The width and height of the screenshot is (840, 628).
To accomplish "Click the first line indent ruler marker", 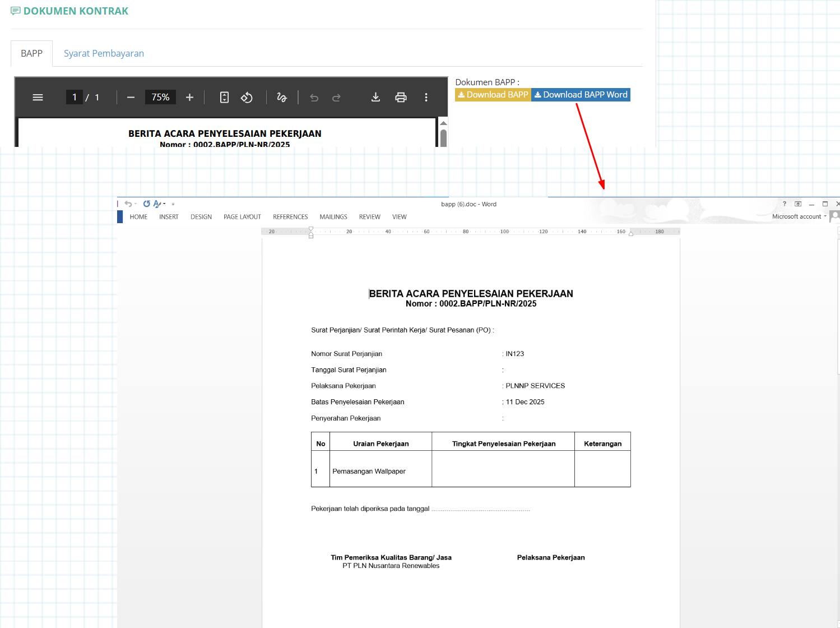I will tap(311, 229).
